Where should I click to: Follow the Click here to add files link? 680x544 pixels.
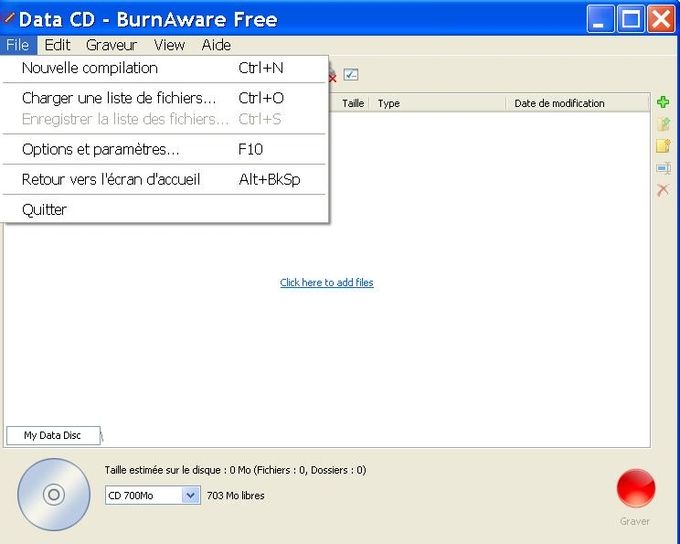327,282
